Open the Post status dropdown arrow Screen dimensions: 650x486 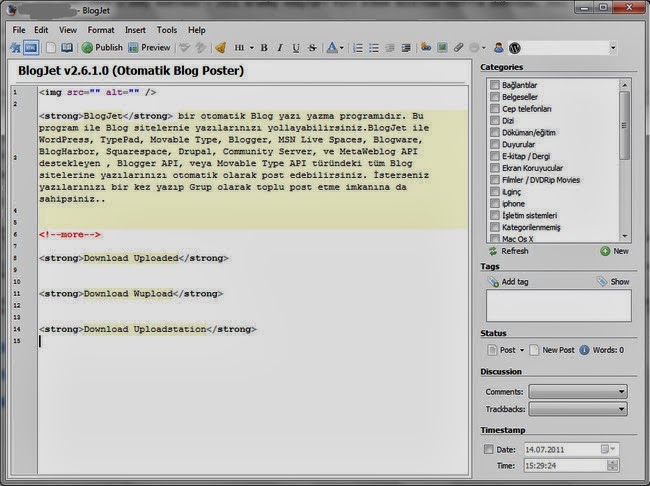click(522, 350)
